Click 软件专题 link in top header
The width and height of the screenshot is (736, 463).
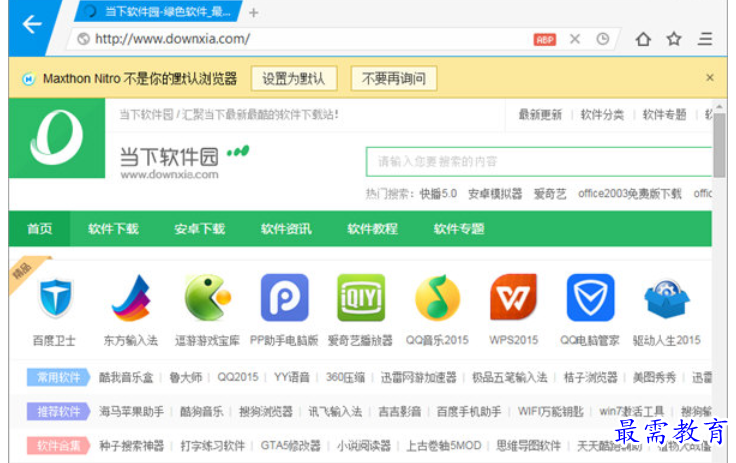coord(664,115)
